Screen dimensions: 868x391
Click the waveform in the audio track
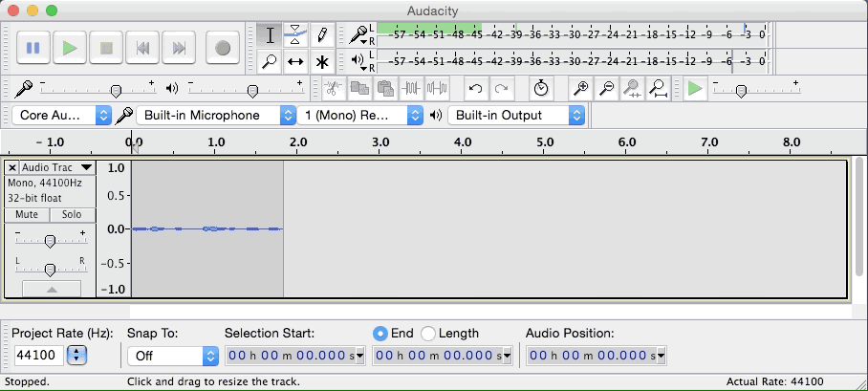tap(207, 228)
